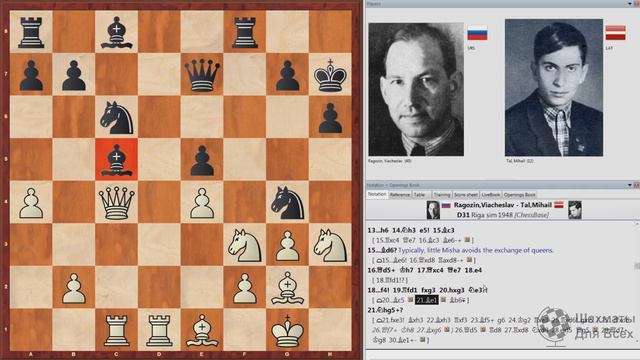This screenshot has width=640, height=360.
Task: Select the white knight on f3
Action: tap(245, 245)
